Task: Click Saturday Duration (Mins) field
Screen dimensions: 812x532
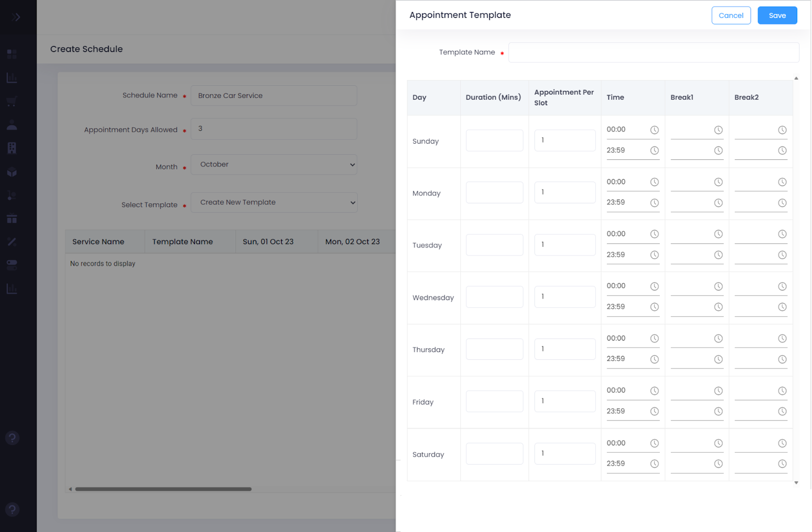Action: click(x=494, y=454)
